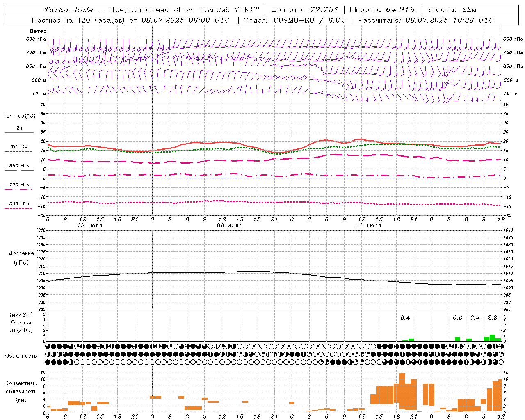Viewport: 525px width, 420px height.
Task: Click the (км) unit label
Action: 21,399
